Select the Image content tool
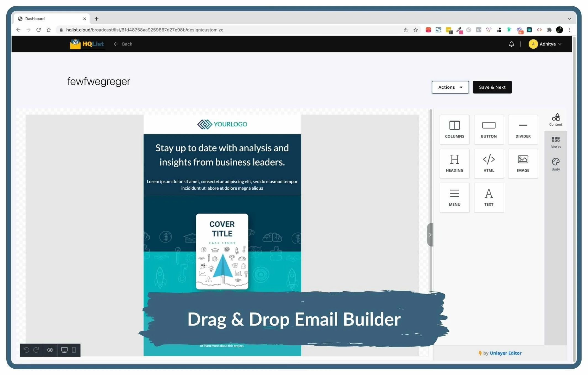 pos(523,163)
